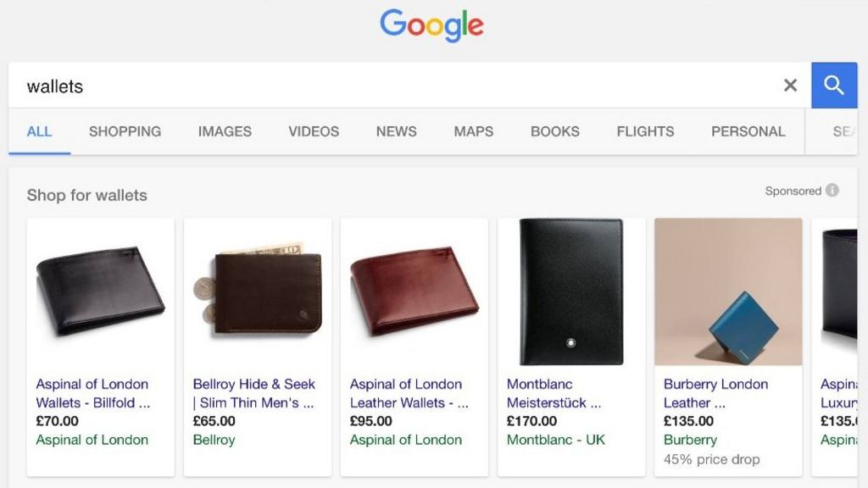Click inside the wallets search input field
The width and height of the screenshot is (868, 488).
254,86
